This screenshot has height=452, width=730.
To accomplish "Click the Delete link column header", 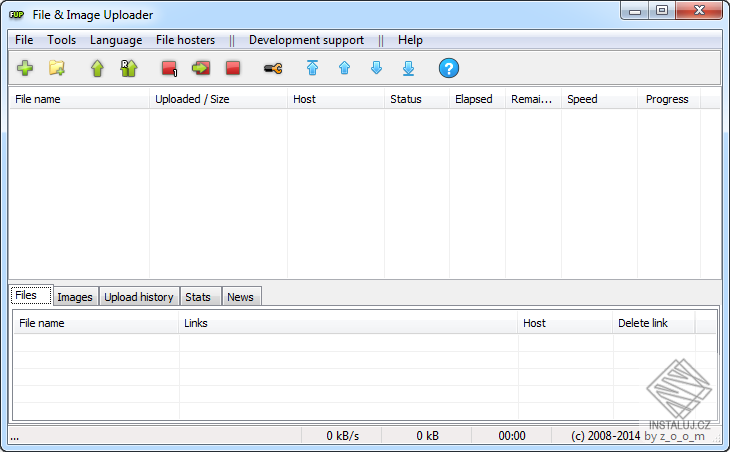I will pos(654,323).
